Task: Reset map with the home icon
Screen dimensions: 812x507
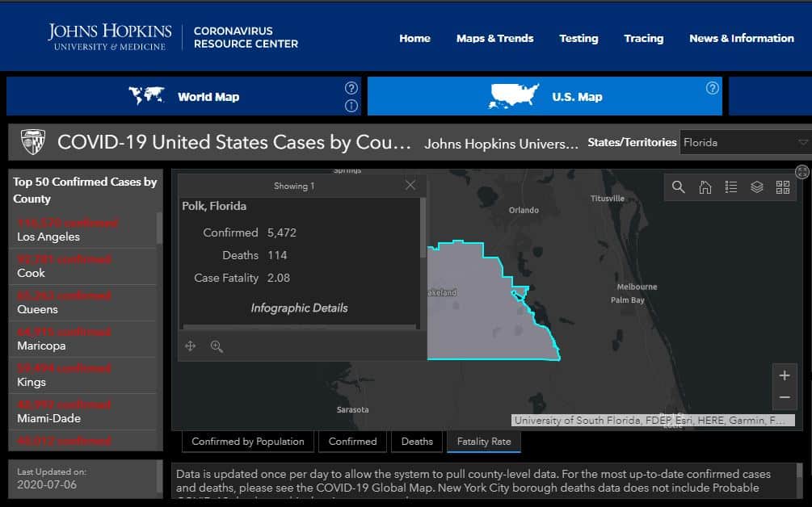Action: (705, 186)
